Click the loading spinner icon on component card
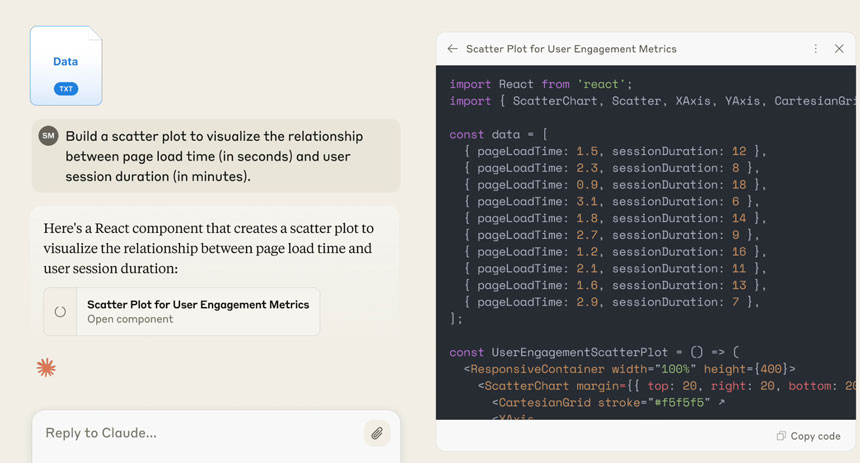This screenshot has width=860, height=463. coord(60,312)
